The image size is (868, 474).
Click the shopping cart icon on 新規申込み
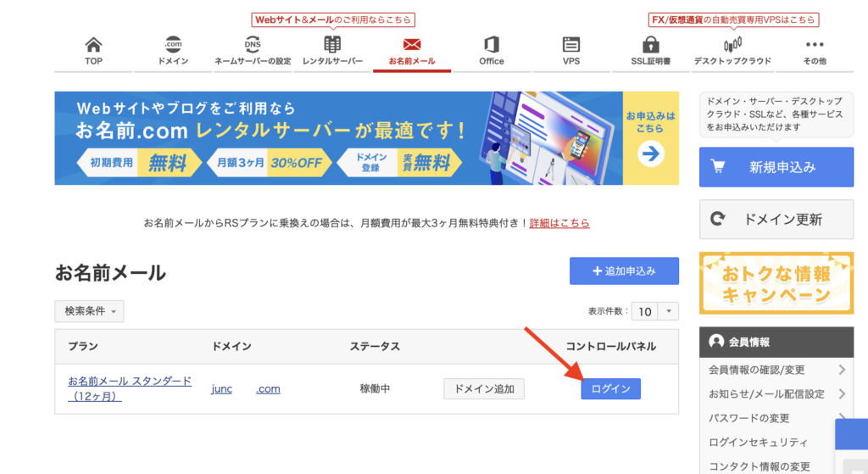717,167
